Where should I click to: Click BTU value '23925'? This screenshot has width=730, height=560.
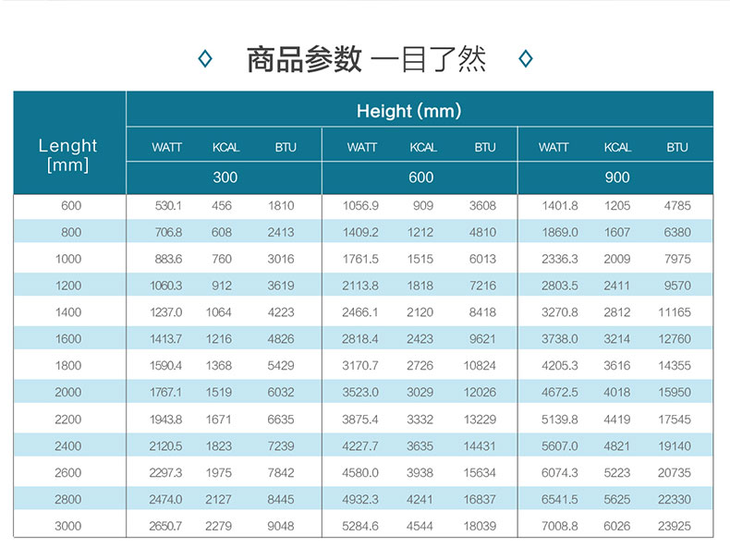click(675, 526)
